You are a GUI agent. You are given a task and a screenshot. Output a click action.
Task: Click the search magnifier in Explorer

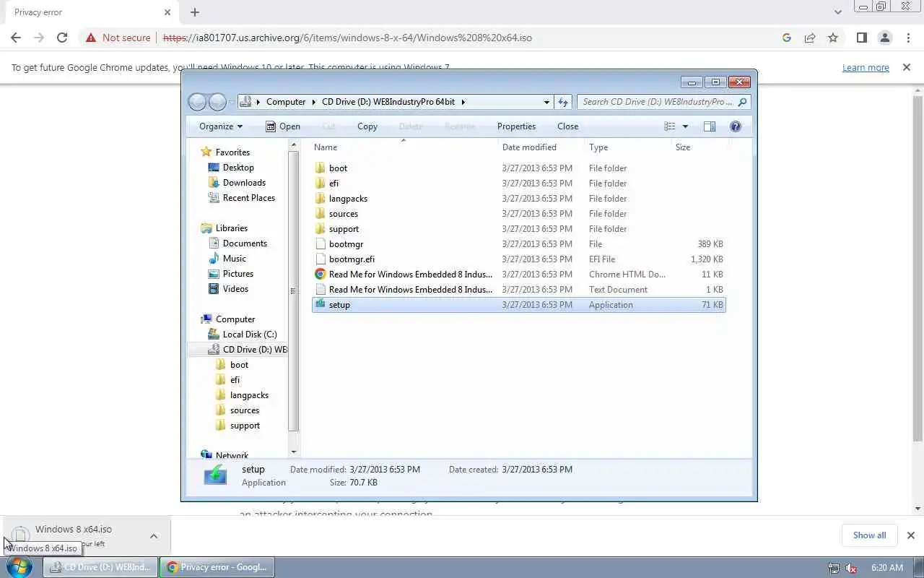(x=742, y=102)
